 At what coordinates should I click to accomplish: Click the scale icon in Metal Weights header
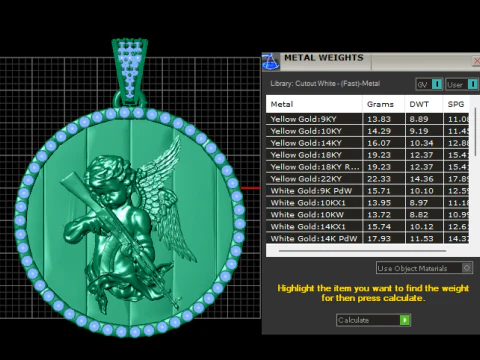pos(271,61)
